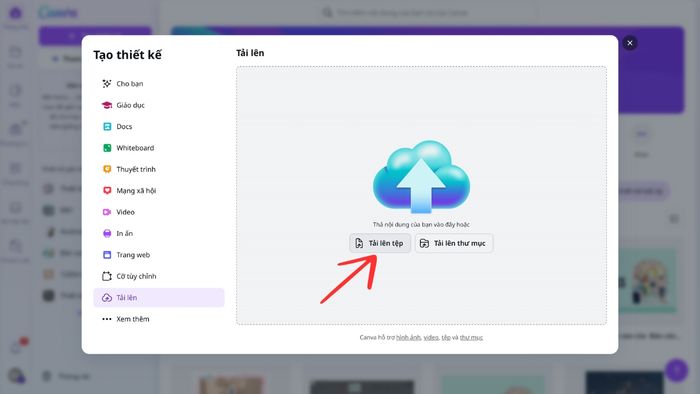Open the Trang web category

[159, 255]
